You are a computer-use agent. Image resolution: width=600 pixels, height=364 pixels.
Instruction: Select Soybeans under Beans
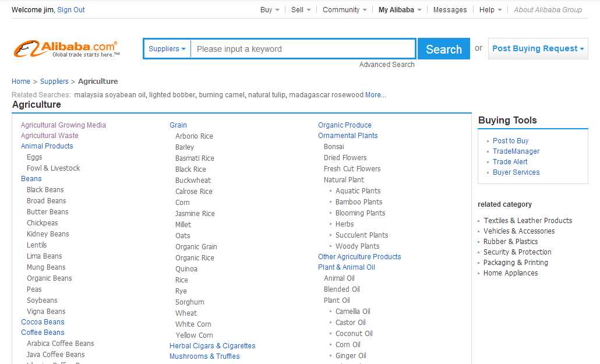42,301
